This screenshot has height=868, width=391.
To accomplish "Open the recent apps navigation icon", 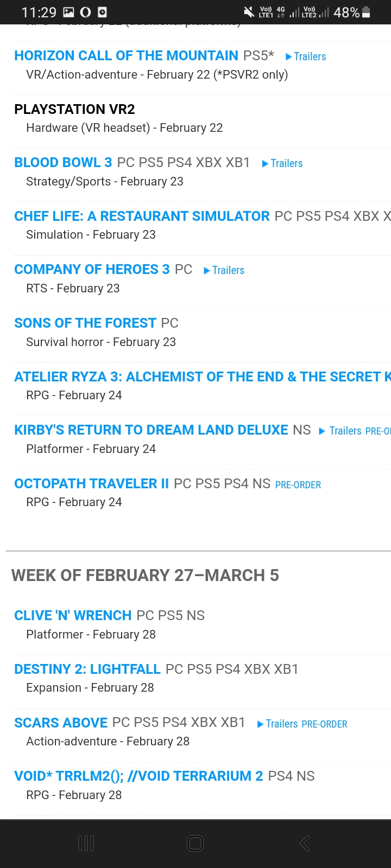I will tap(86, 843).
